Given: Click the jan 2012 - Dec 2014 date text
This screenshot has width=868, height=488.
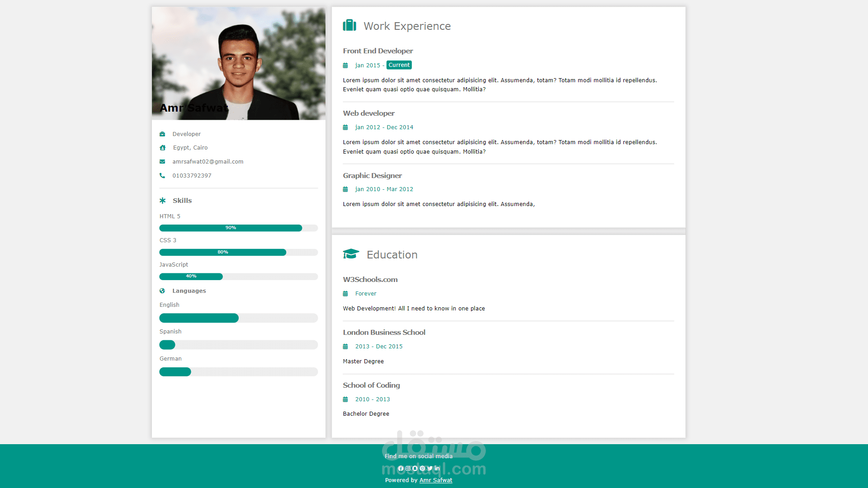Looking at the screenshot, I should point(384,127).
